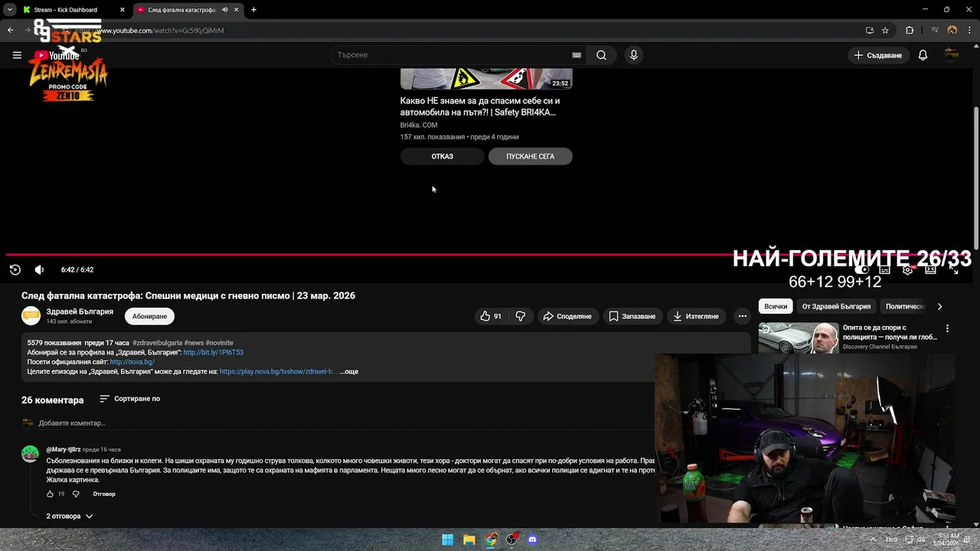Viewport: 980px width, 551px height.
Task: Select the Политически chip
Action: 906,306
